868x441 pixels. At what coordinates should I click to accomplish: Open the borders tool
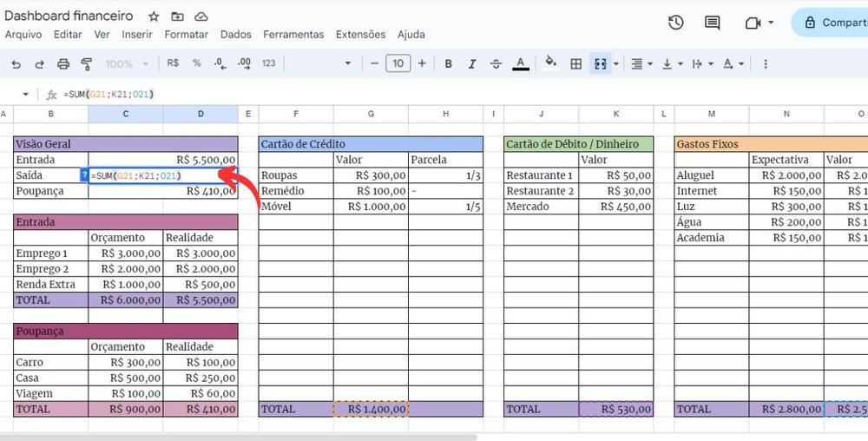click(x=575, y=64)
